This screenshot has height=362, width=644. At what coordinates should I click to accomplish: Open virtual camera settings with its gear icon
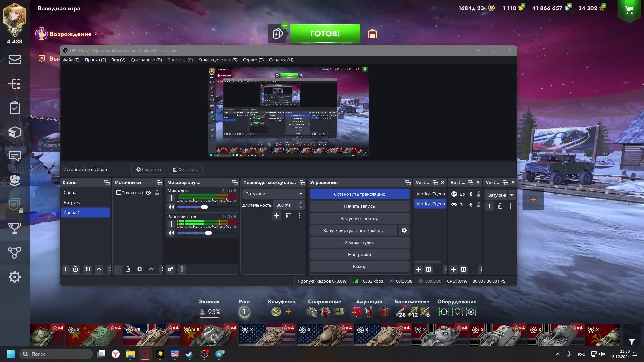[404, 230]
